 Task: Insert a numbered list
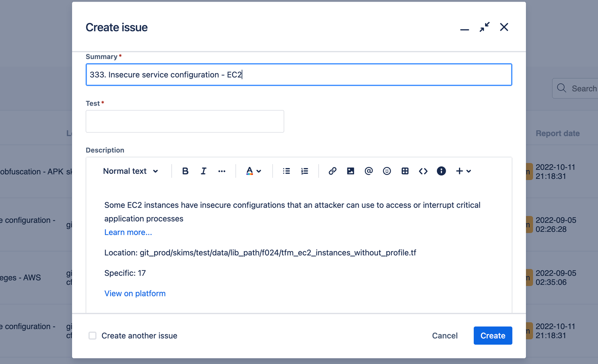304,171
